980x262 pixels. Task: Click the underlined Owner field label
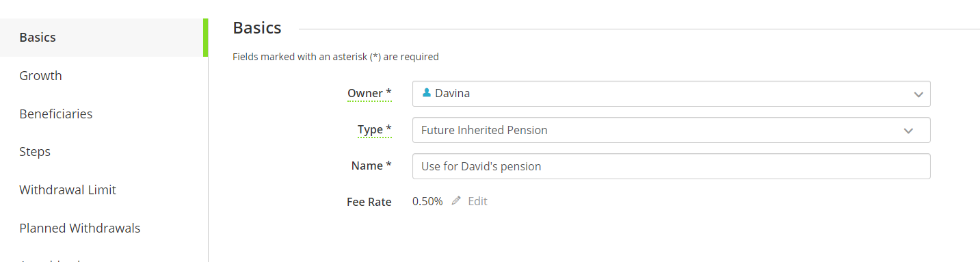(x=369, y=93)
